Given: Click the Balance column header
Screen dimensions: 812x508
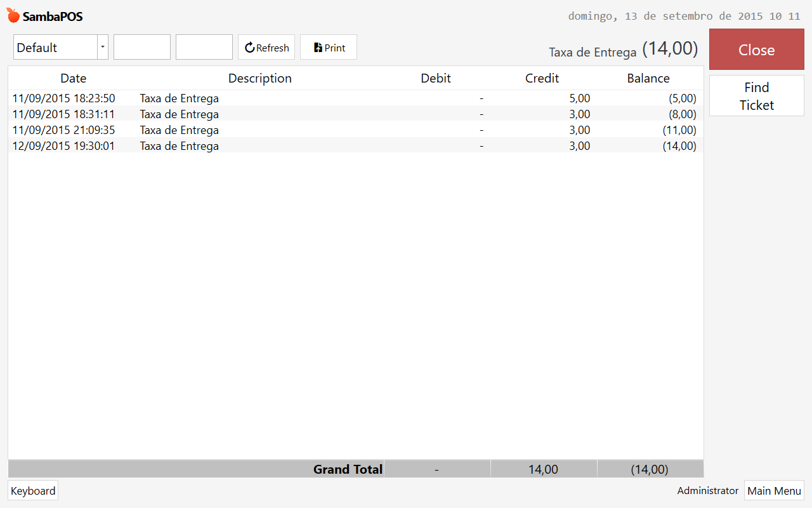Looking at the screenshot, I should (x=648, y=78).
